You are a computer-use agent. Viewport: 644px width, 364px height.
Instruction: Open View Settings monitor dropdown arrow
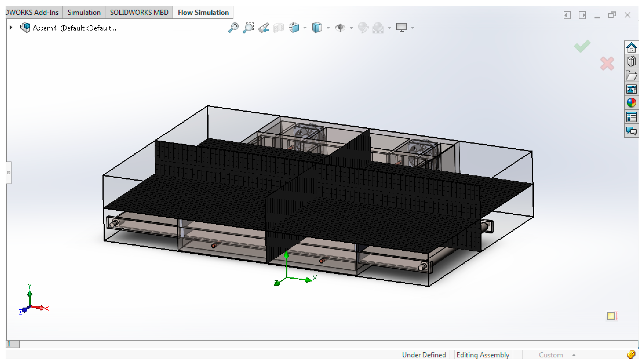click(x=413, y=28)
